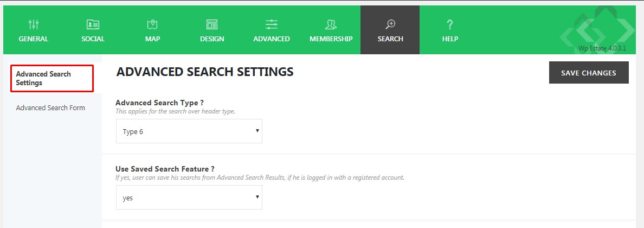
Task: Click the Save Changes button
Action: [589, 73]
